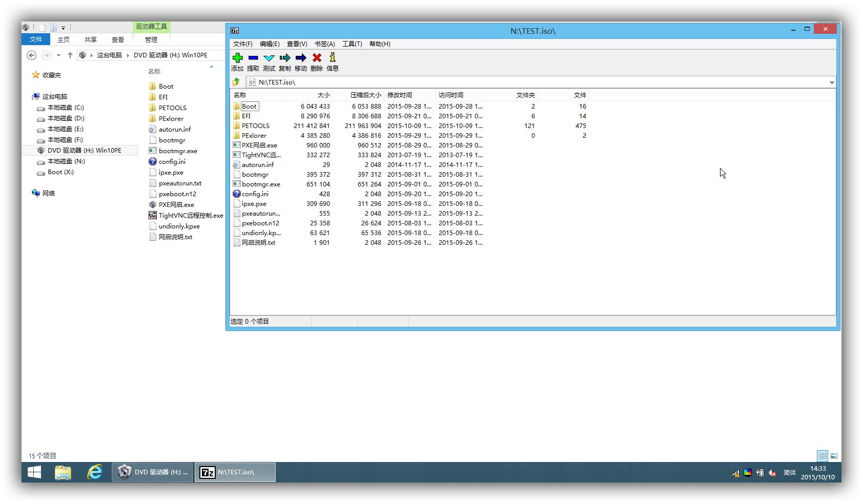Screen dimensions: 863x504
Task: Click the 7z N:\TEST.iso\ taskbar button
Action: (235, 472)
